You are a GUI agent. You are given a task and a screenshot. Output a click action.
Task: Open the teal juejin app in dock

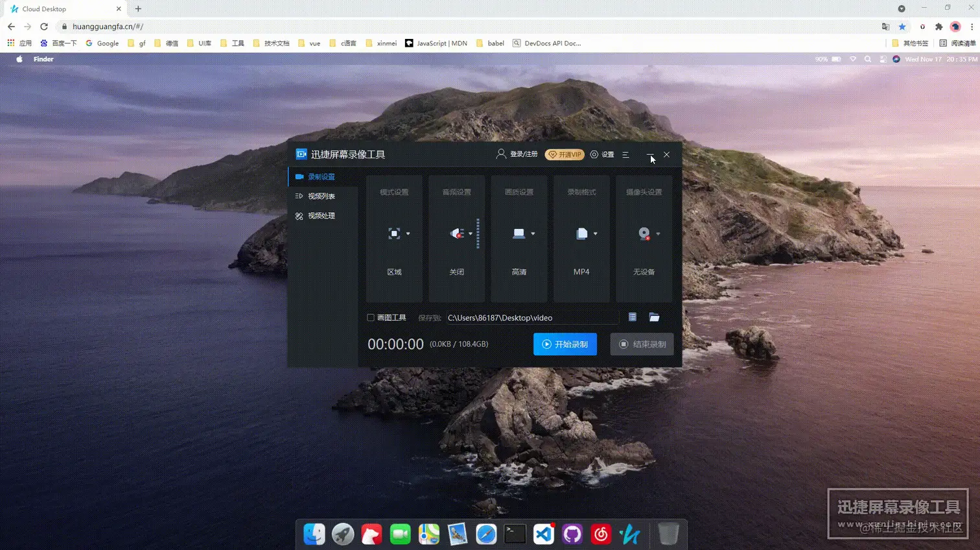point(629,534)
